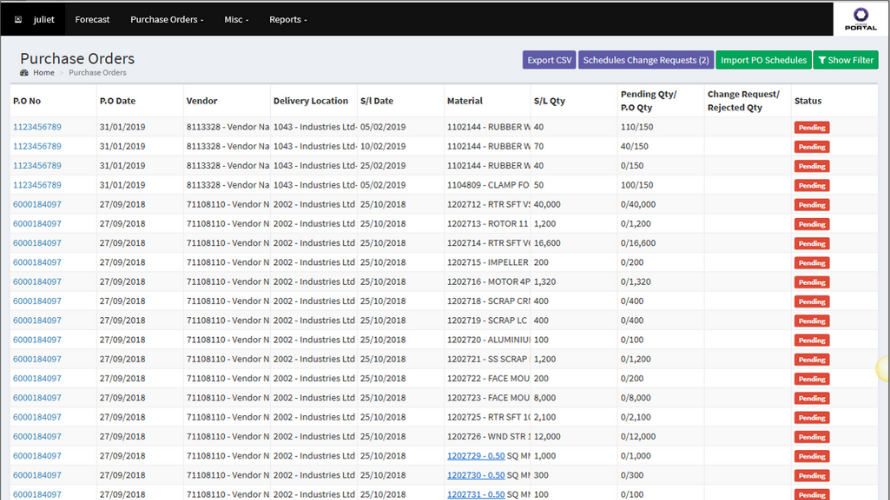890x500 pixels.
Task: Go to the Forecast menu item
Action: (92, 19)
